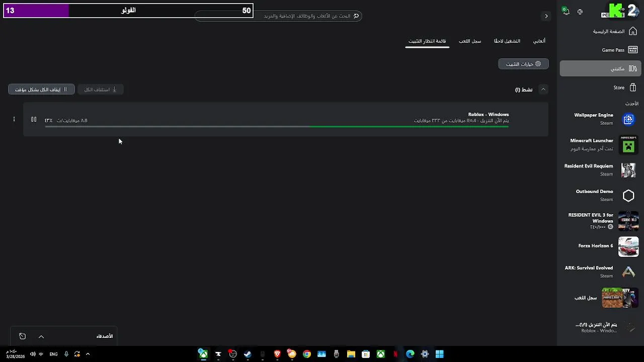Open Microsoft Edge on taskbar
Image resolution: width=644 pixels, height=362 pixels.
tap(410, 354)
